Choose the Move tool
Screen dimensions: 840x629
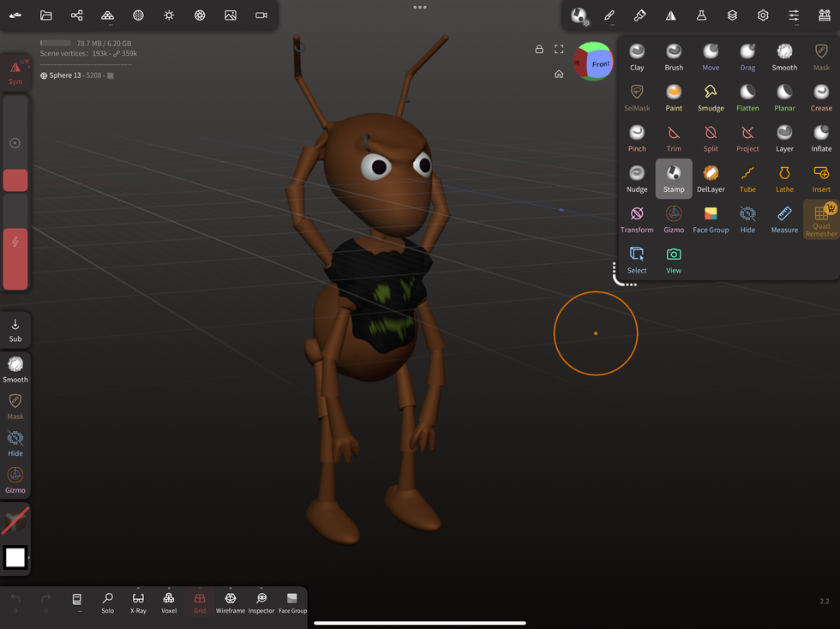[x=711, y=57]
